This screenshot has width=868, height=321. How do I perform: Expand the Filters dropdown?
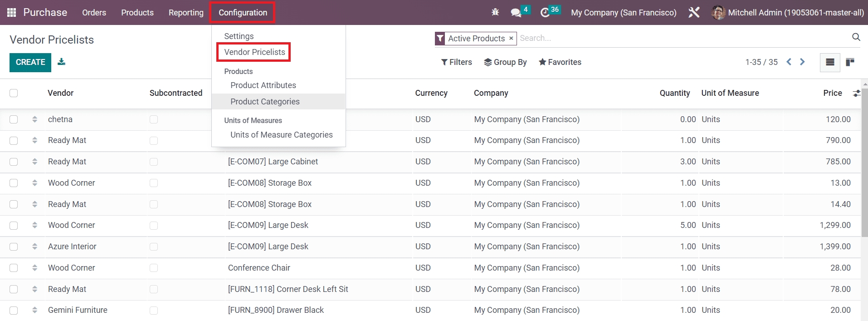click(x=457, y=62)
